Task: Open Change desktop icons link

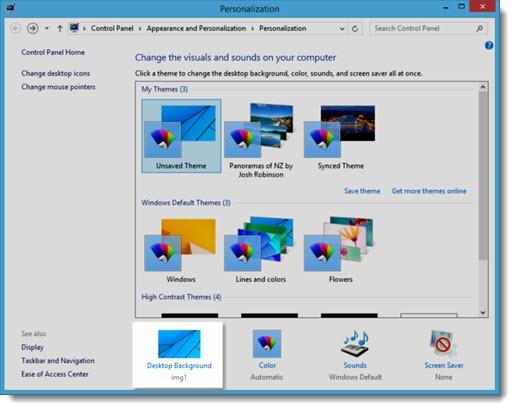Action: click(56, 73)
